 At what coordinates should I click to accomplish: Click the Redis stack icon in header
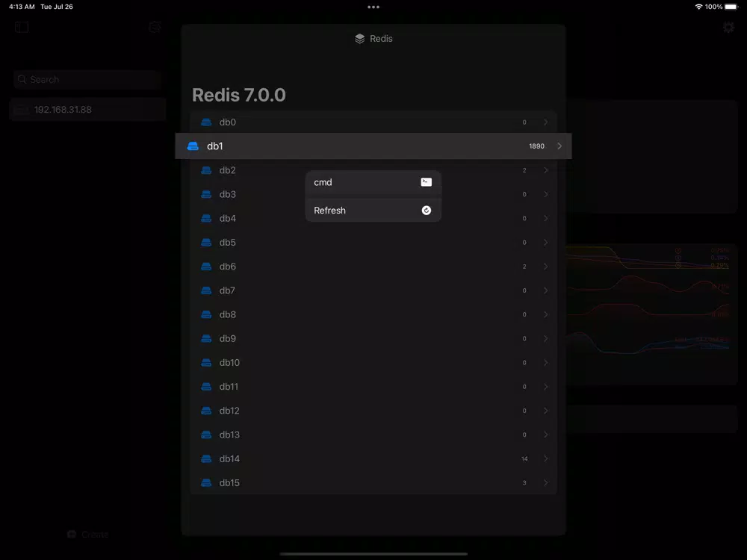[x=360, y=39]
